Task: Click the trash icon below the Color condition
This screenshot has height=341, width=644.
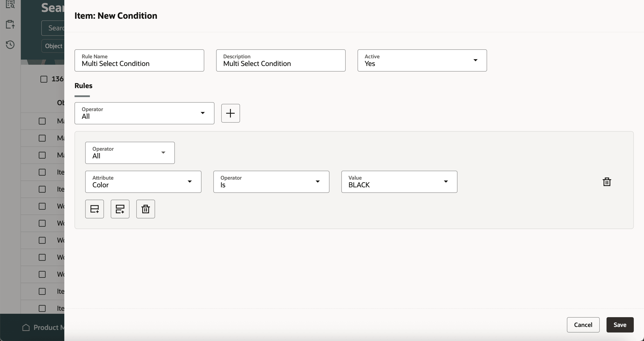Action: click(145, 209)
